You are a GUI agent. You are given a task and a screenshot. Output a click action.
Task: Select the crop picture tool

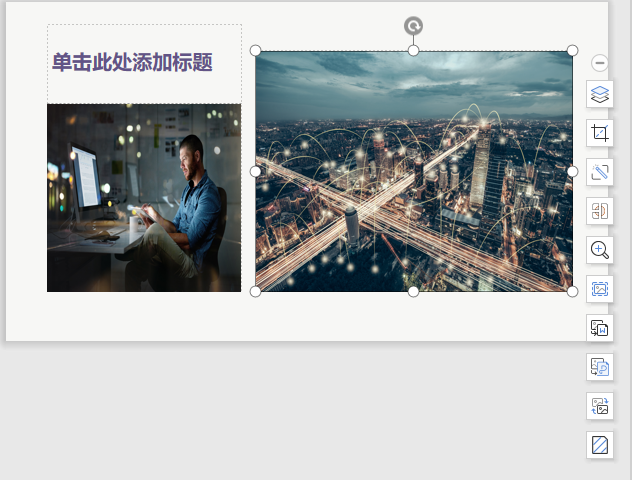(x=600, y=133)
